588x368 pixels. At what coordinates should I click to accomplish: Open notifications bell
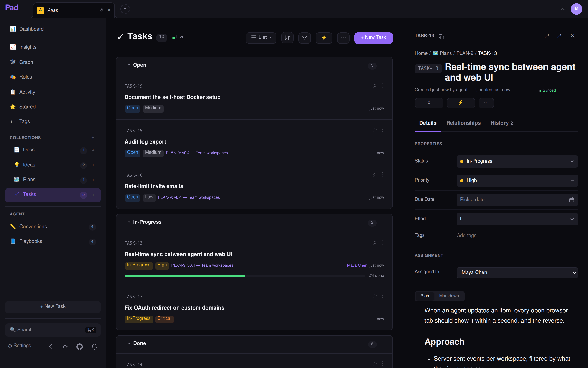94,347
